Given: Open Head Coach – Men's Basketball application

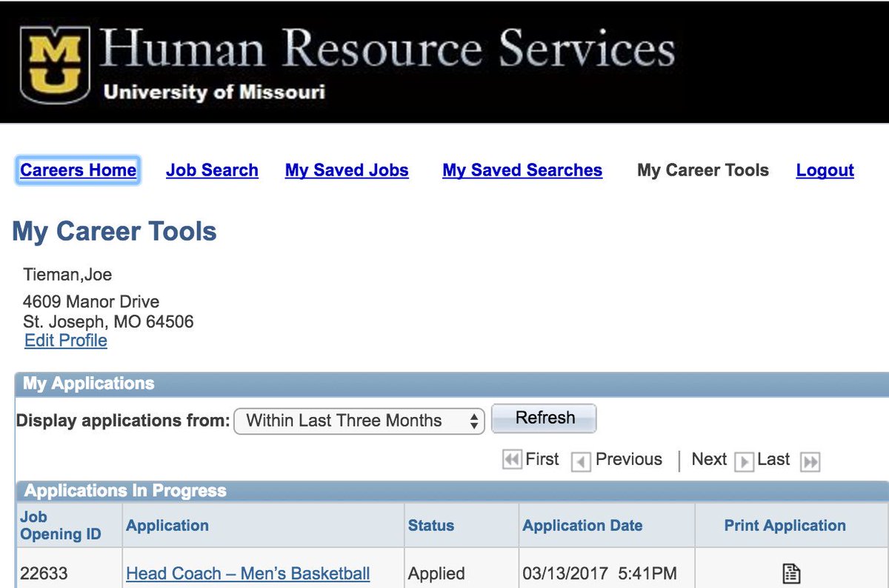Looking at the screenshot, I should 248,573.
